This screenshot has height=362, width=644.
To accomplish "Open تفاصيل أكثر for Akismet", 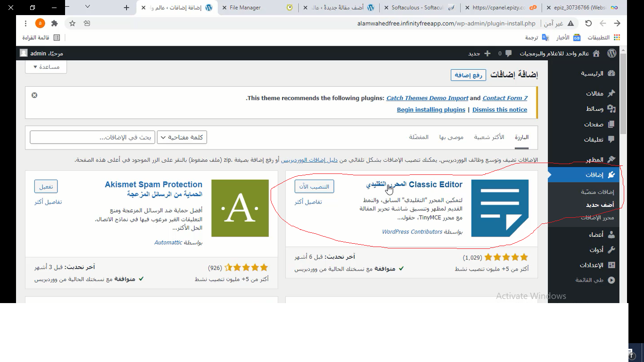I will coord(48,202).
